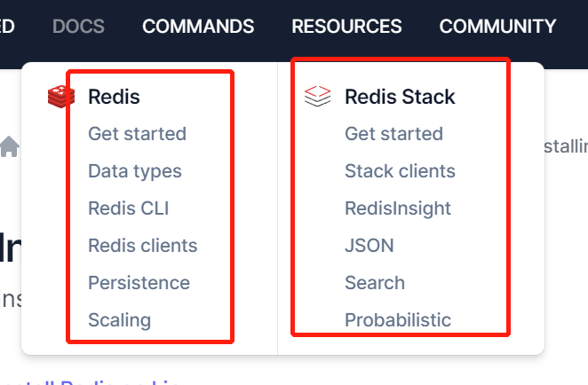Viewport: 588px width, 385px height.
Task: Open the DOCS menu
Action: click(x=78, y=27)
